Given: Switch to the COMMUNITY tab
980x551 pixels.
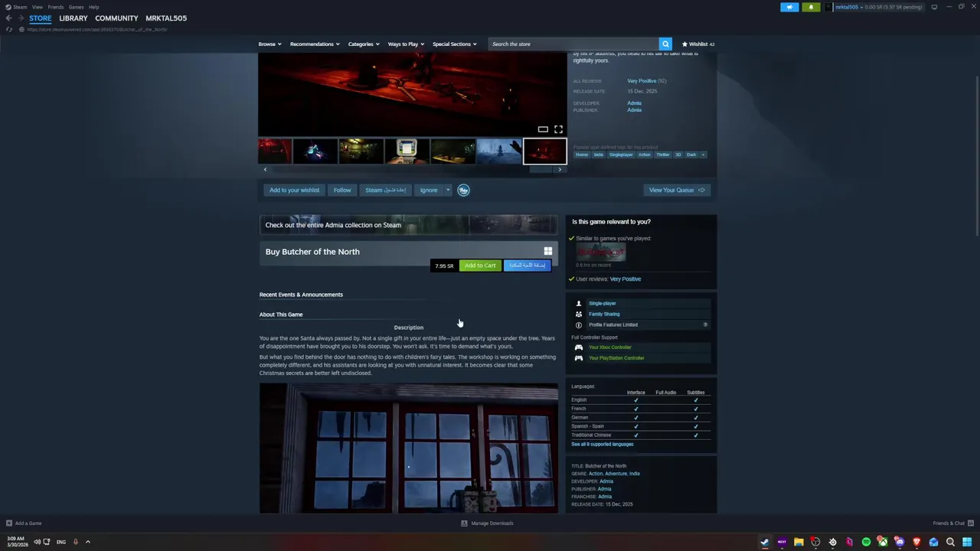Looking at the screenshot, I should (116, 18).
